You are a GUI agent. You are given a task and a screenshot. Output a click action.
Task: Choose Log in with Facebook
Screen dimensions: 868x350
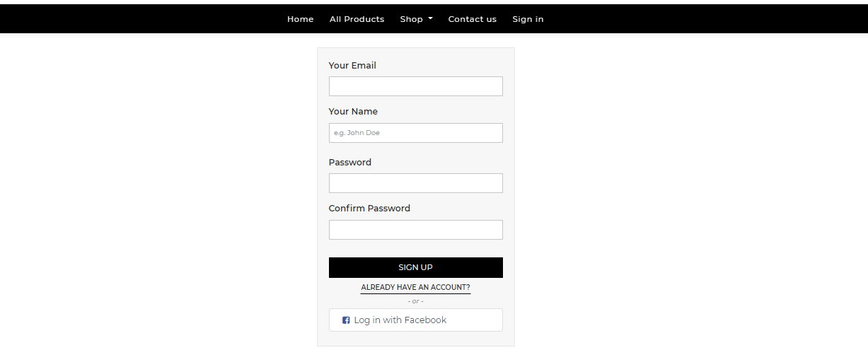[x=415, y=320]
